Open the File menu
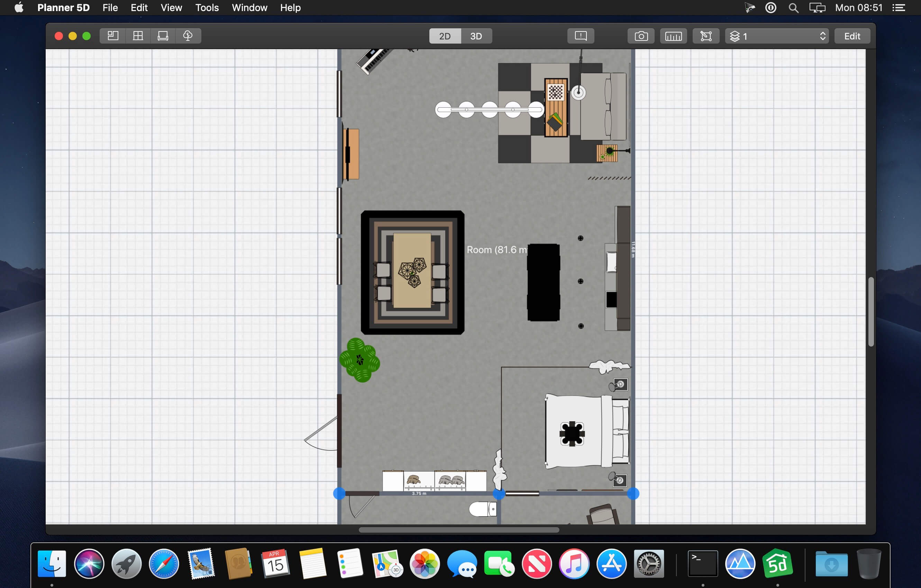 click(x=110, y=8)
